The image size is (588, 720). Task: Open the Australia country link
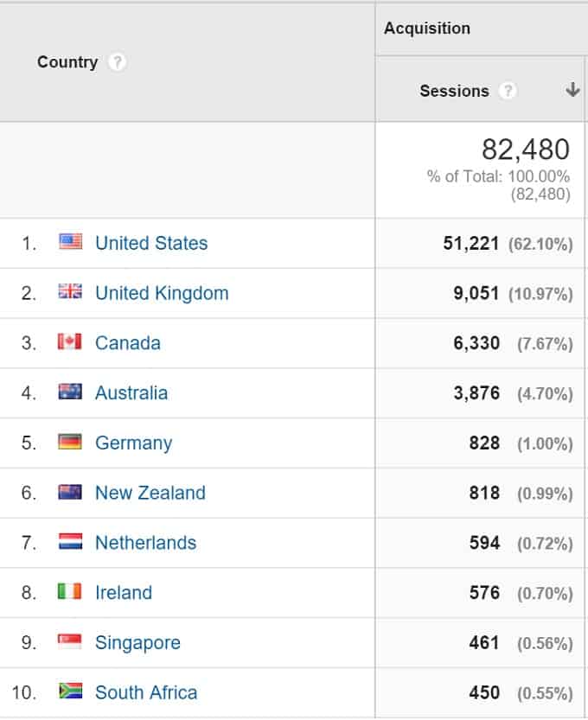(131, 393)
